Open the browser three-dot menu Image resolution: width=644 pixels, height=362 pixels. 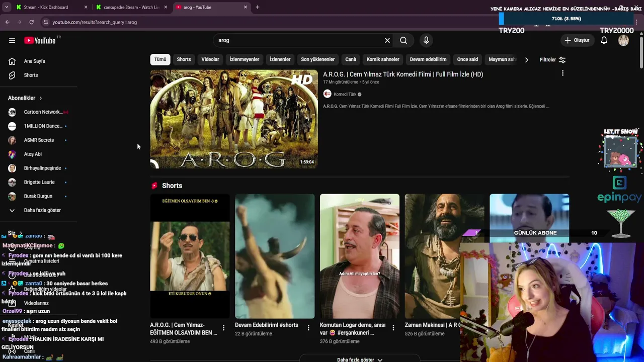[x=637, y=22]
